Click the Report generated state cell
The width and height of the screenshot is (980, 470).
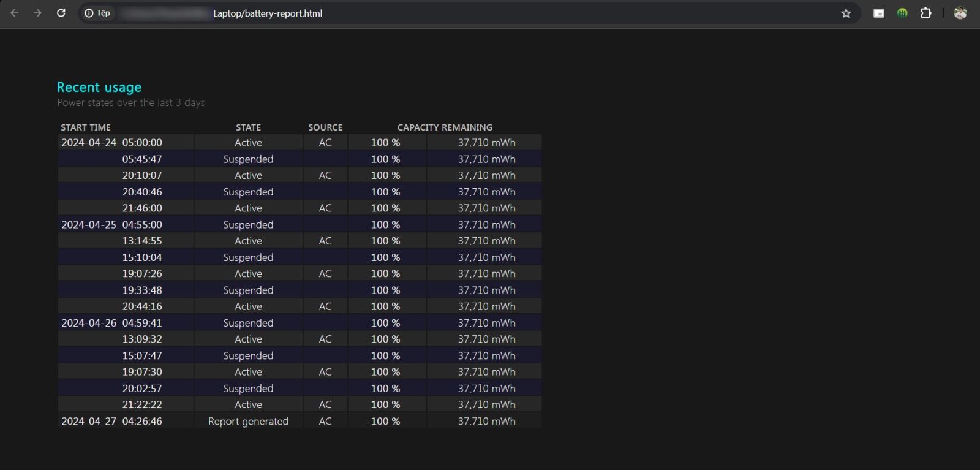(x=248, y=421)
